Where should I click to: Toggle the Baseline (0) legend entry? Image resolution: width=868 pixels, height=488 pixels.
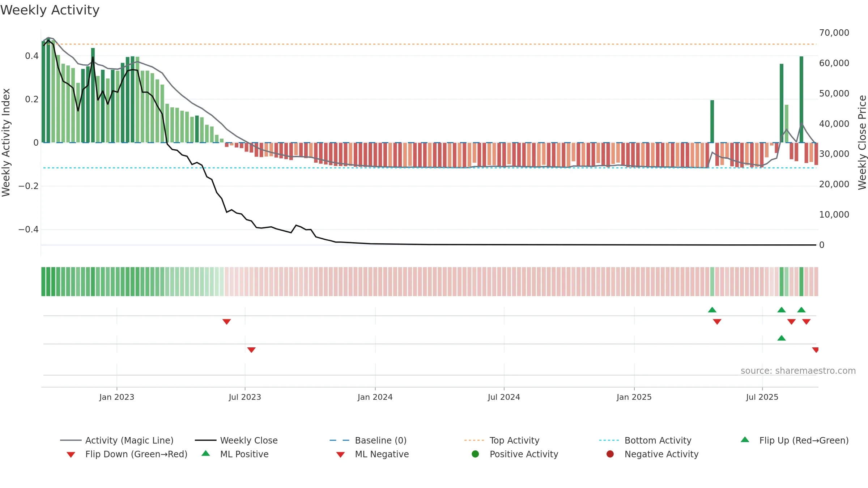click(x=368, y=440)
